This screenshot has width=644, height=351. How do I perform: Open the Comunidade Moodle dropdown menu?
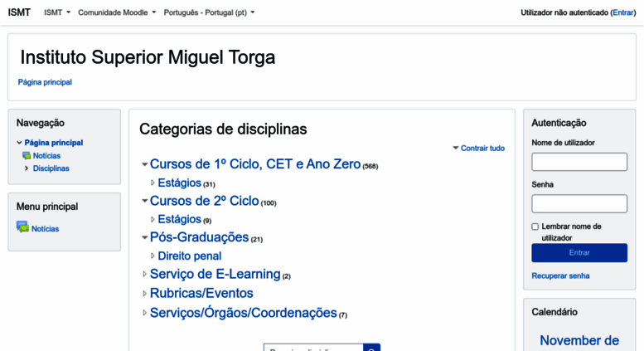click(117, 12)
